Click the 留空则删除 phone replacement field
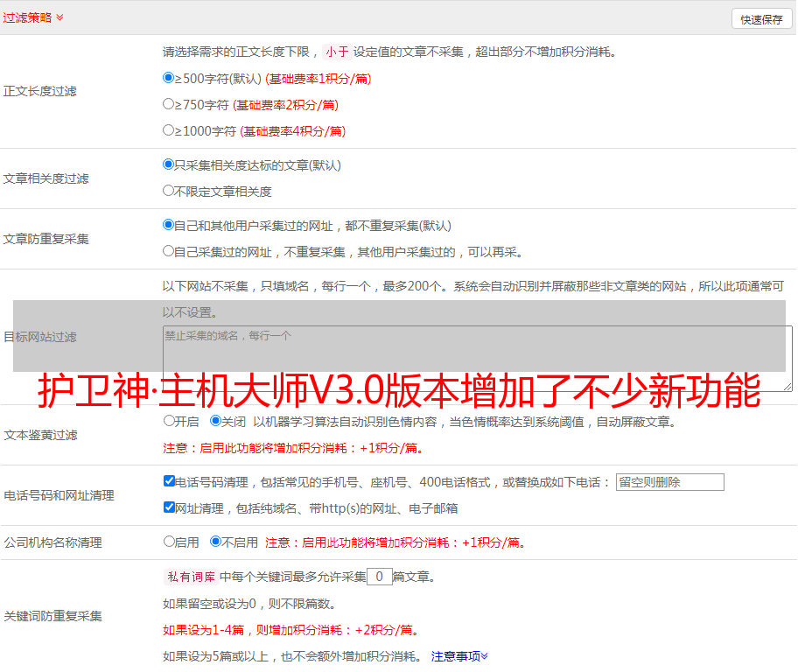Image resolution: width=798 pixels, height=672 pixels. click(x=669, y=482)
